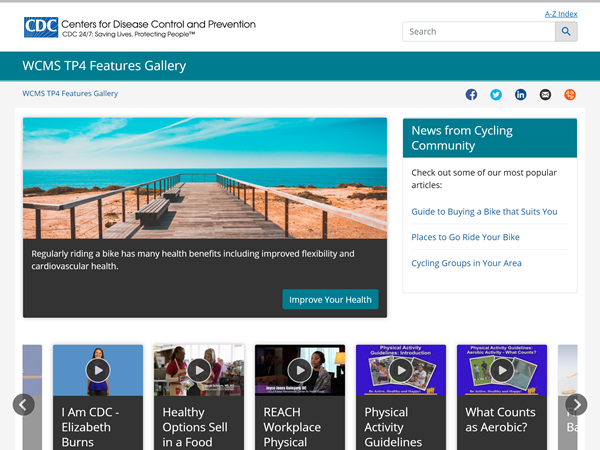Click the Improve Your Health button
Screen dimensions: 600x450
330,299
